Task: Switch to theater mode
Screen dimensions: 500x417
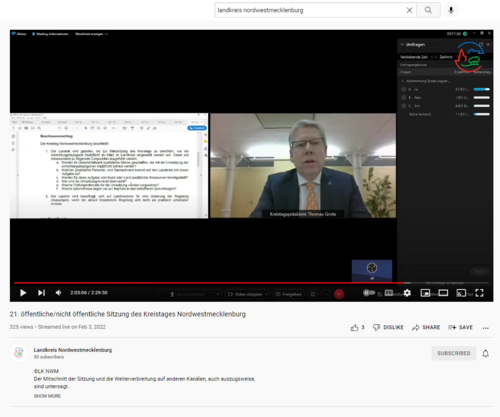Action: [x=443, y=293]
